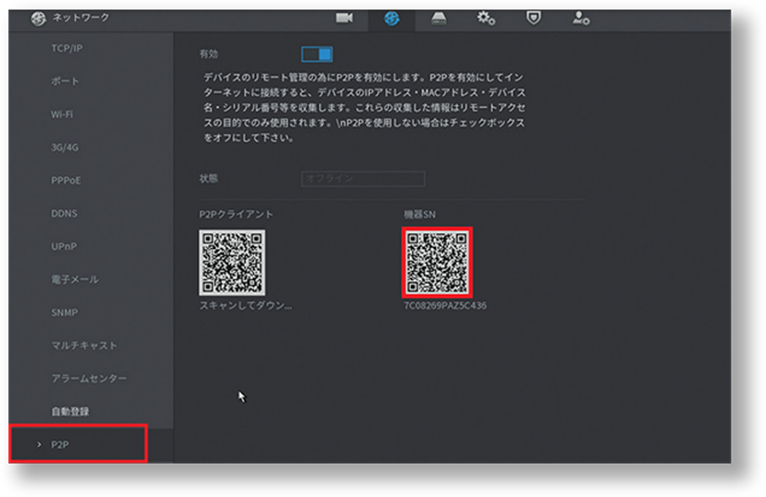Open the Security shield icon in top bar

coord(533,19)
